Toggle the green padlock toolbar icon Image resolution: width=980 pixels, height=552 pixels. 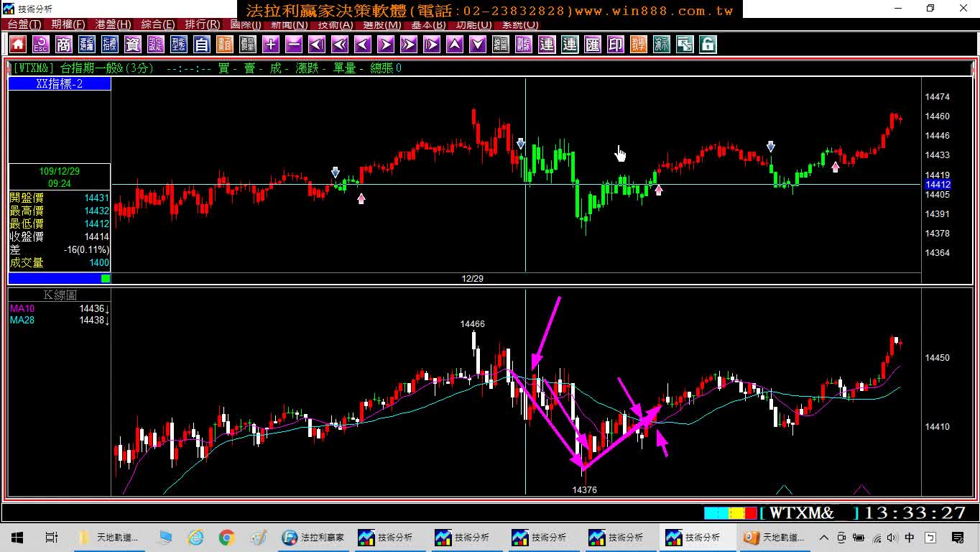[708, 45]
